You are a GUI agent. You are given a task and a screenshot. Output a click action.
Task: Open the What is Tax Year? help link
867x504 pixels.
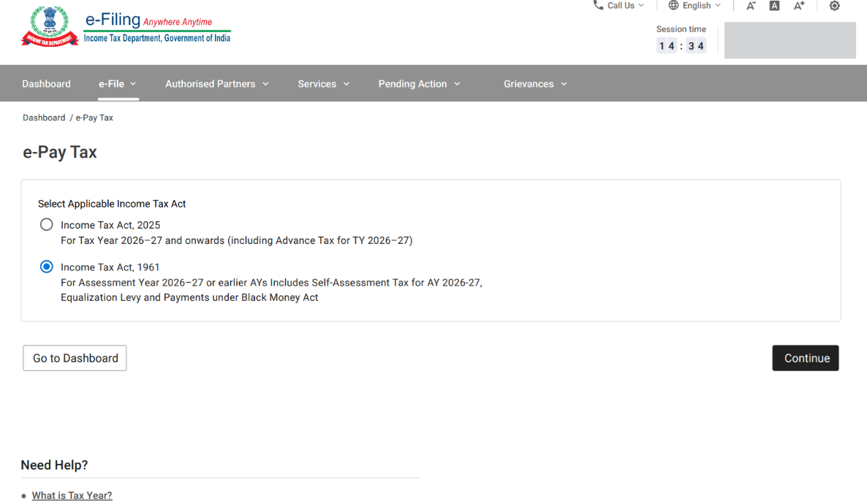(x=72, y=495)
